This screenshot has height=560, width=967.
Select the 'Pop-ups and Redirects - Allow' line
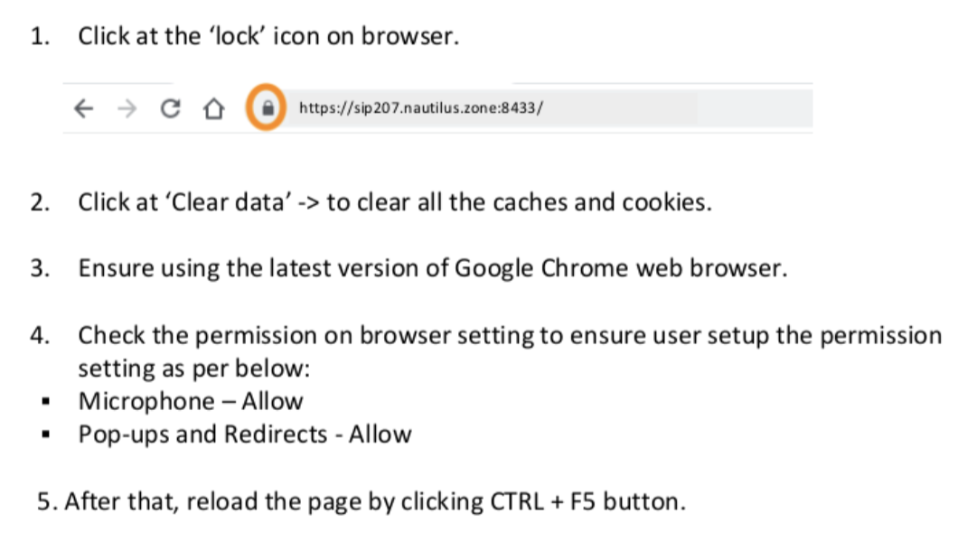pyautogui.click(x=245, y=434)
